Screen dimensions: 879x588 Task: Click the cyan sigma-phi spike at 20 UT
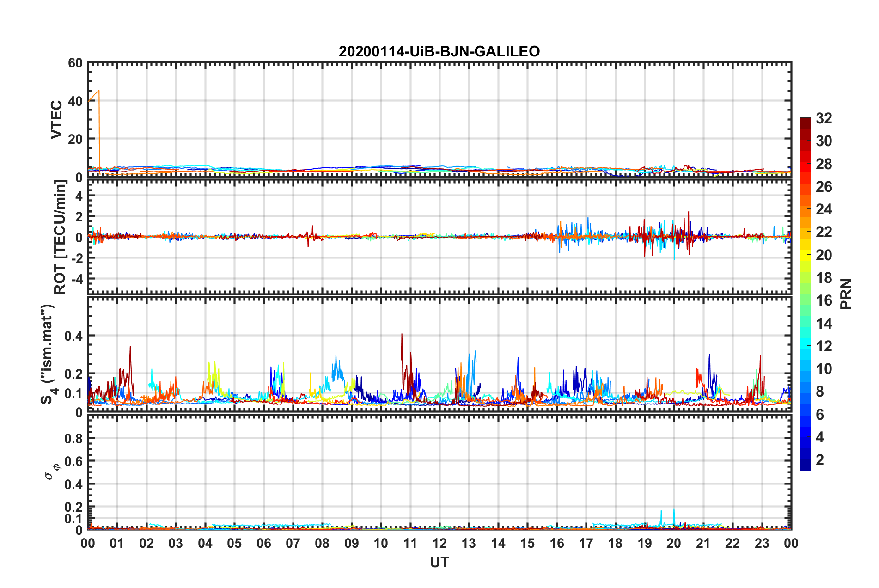674,510
